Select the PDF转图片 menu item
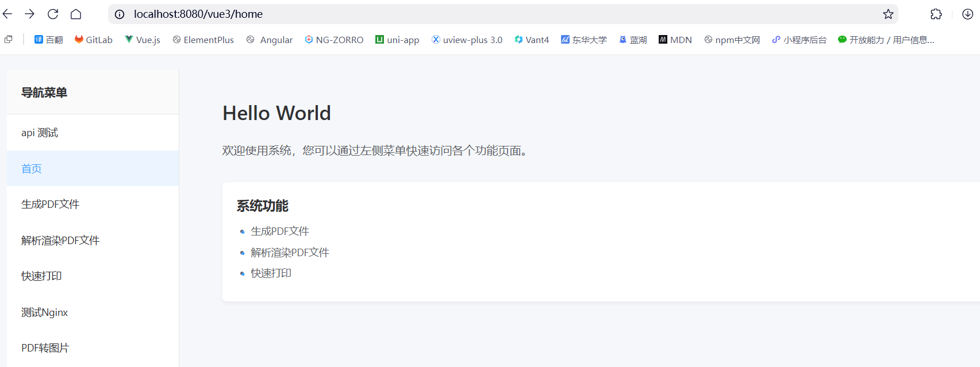This screenshot has width=980, height=367. click(93, 347)
